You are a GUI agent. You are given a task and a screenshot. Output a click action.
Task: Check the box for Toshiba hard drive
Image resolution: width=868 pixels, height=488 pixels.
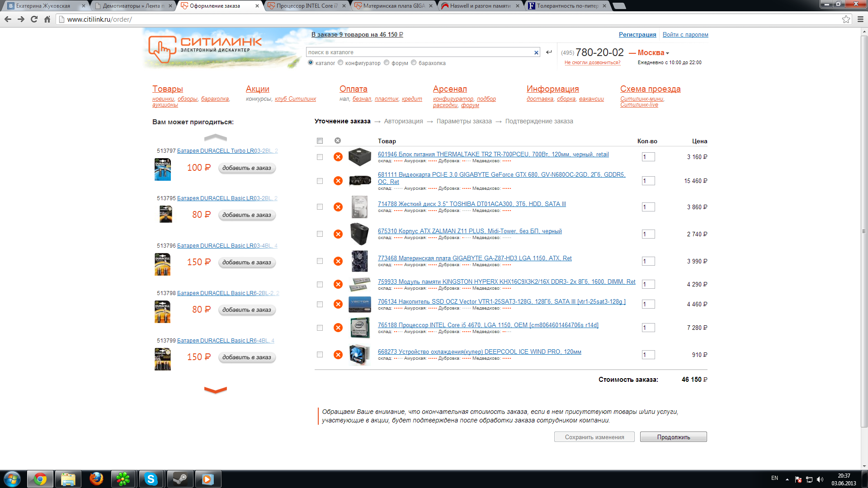(x=320, y=207)
